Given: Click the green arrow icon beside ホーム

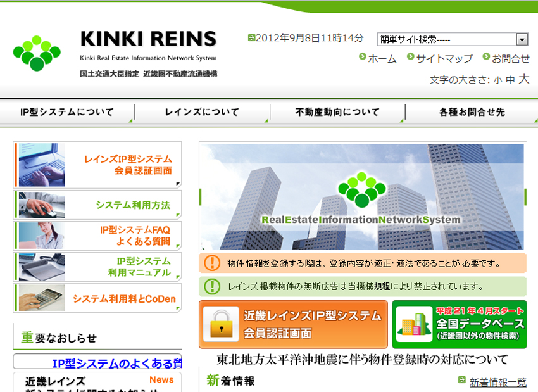Looking at the screenshot, I should pyautogui.click(x=362, y=56).
